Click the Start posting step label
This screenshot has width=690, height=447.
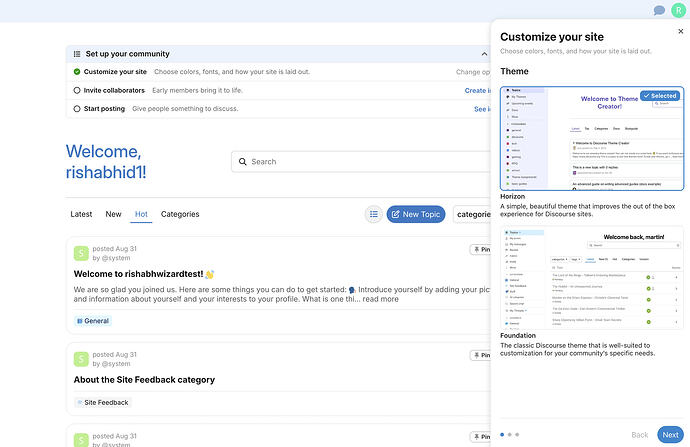tap(104, 109)
